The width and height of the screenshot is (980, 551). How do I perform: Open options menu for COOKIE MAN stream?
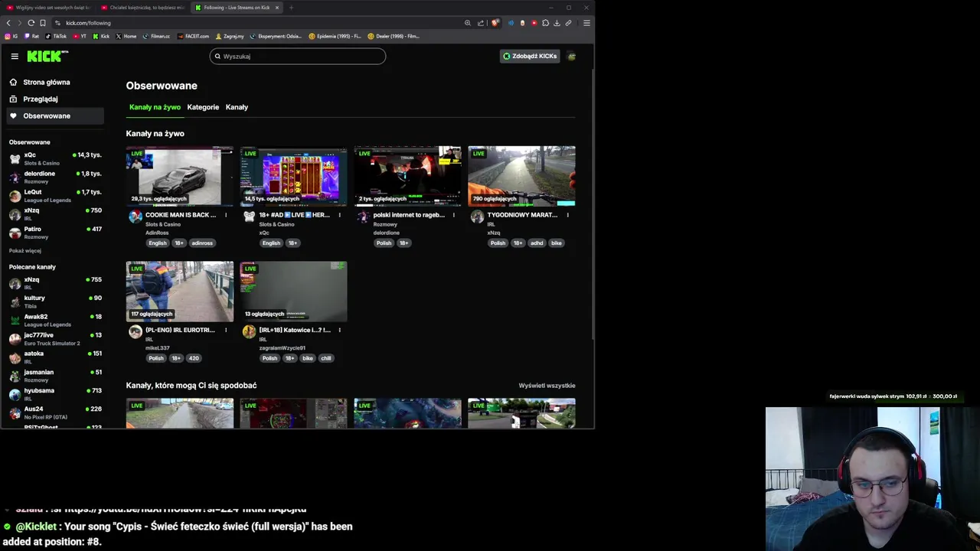(226, 215)
